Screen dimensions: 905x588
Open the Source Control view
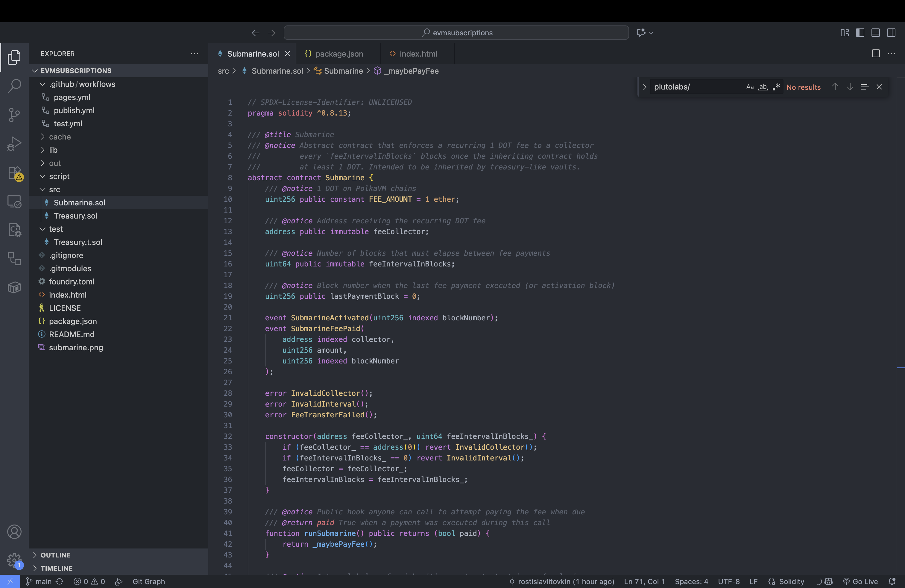14,114
